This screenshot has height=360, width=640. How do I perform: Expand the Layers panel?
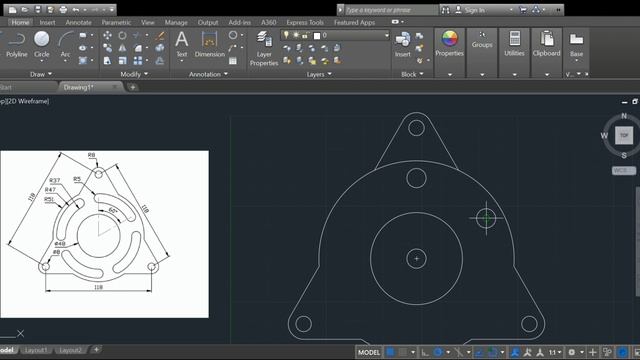[x=319, y=74]
